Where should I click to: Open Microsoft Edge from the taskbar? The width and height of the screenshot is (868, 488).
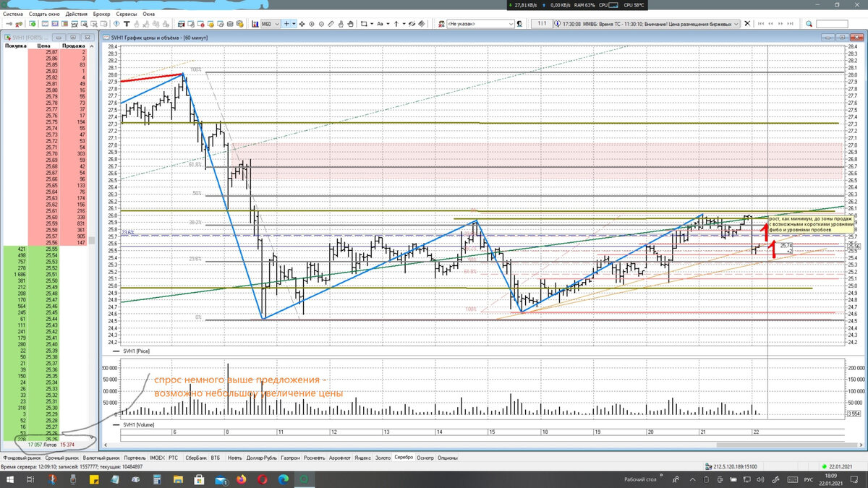tap(284, 479)
